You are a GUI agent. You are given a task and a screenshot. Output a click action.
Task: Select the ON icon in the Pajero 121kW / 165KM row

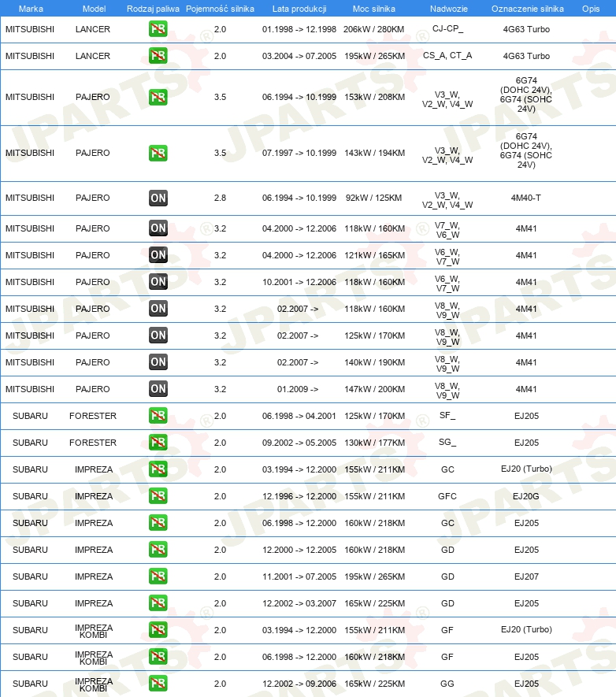(158, 254)
